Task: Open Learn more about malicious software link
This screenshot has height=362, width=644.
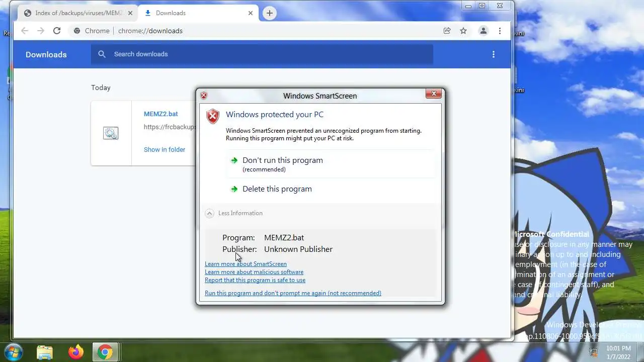Action: tap(254, 272)
